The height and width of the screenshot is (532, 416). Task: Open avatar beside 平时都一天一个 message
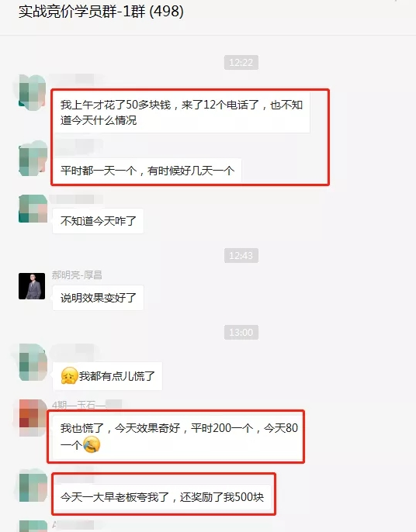coord(33,158)
